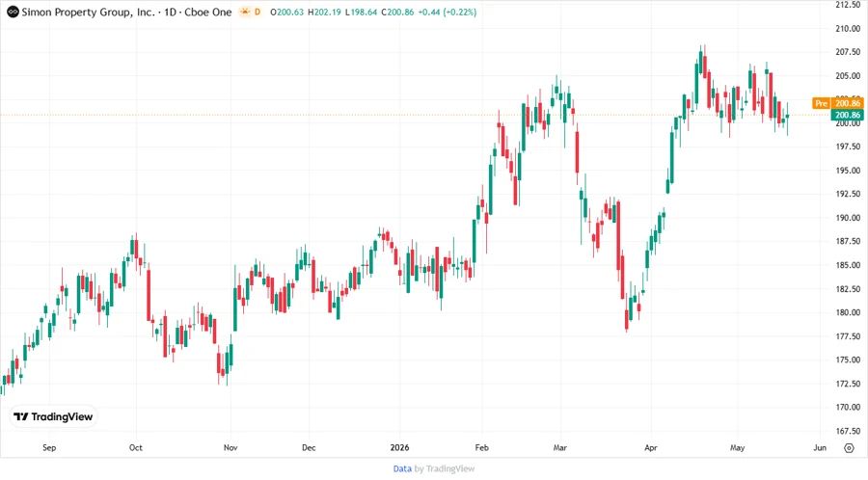Open the Data link below the chart
This screenshot has height=480, width=868.
(x=402, y=469)
